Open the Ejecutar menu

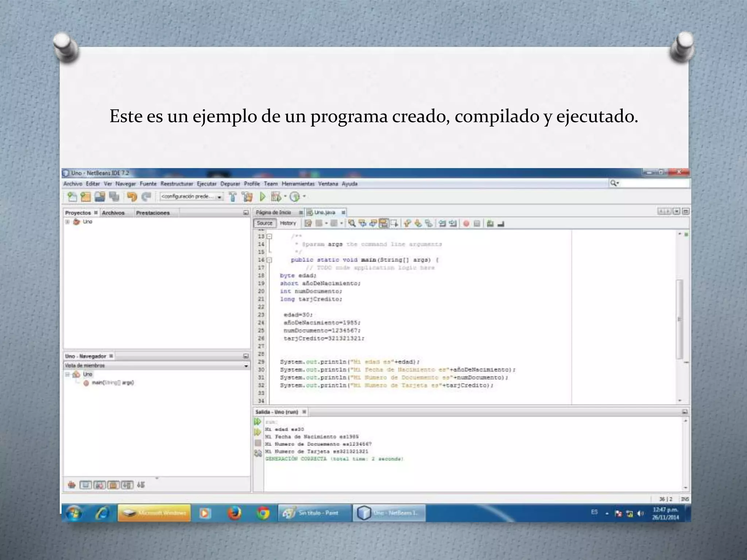click(207, 184)
